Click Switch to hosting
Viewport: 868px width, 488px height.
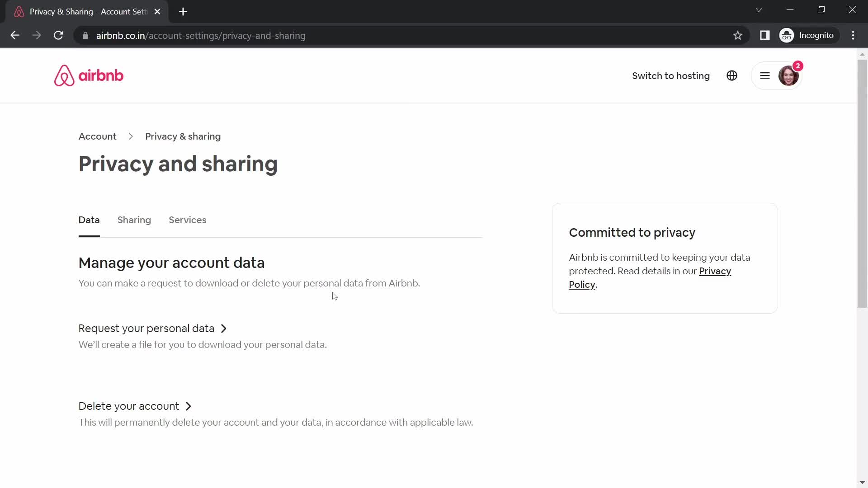[x=670, y=75]
